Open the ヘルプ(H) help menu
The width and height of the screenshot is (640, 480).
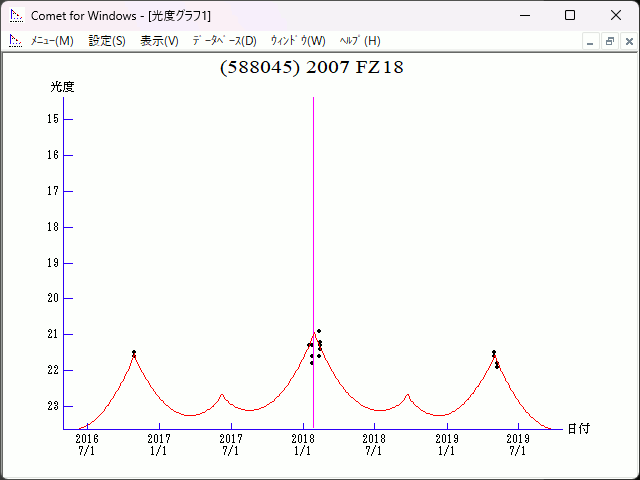360,41
